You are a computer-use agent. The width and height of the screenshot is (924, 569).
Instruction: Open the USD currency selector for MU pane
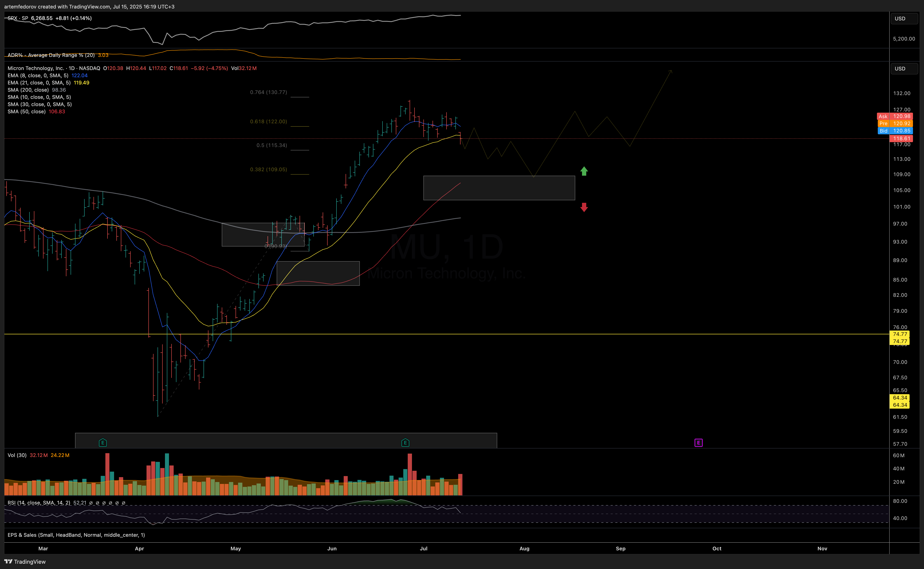click(x=904, y=69)
